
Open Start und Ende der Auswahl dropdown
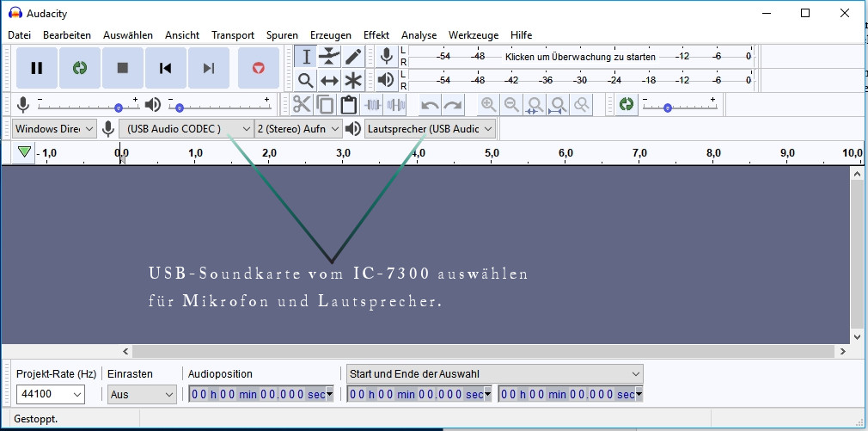point(495,374)
